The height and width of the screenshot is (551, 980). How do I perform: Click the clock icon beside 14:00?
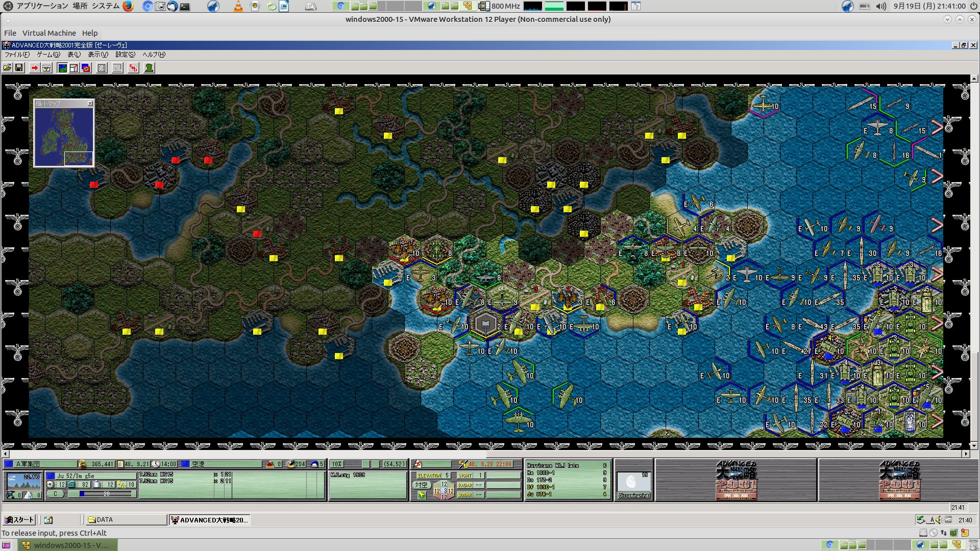pyautogui.click(x=156, y=464)
